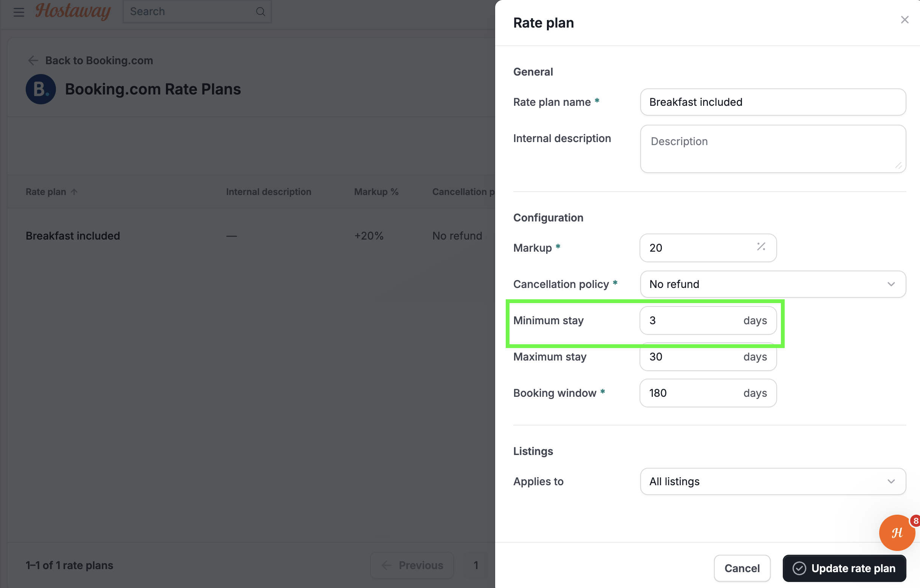Click the Previous page button
Screen dimensions: 920x588
click(x=412, y=565)
